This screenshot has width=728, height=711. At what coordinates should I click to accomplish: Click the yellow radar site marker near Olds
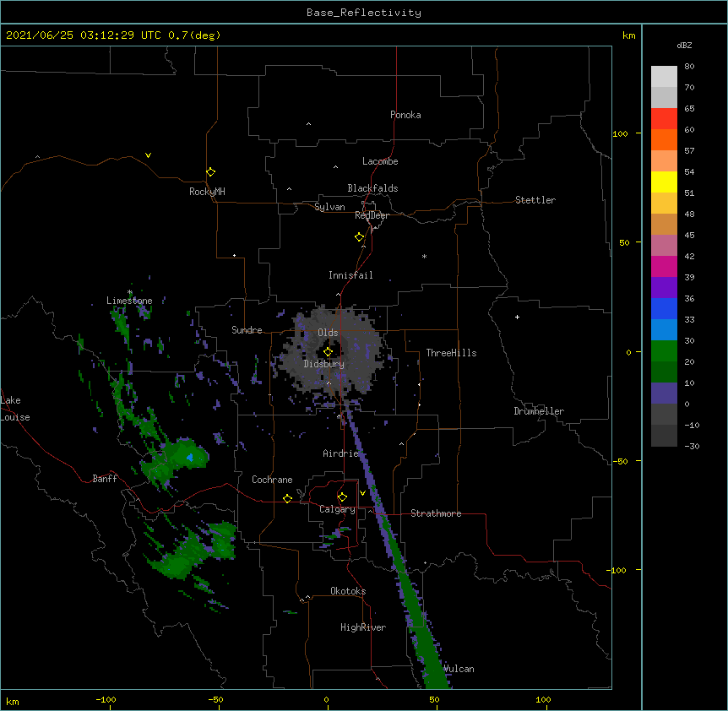coord(328,352)
